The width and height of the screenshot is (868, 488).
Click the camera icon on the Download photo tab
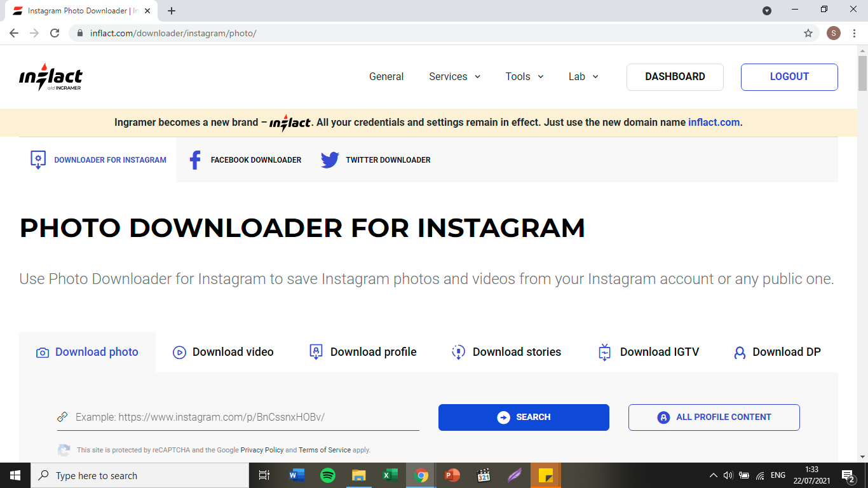click(43, 353)
